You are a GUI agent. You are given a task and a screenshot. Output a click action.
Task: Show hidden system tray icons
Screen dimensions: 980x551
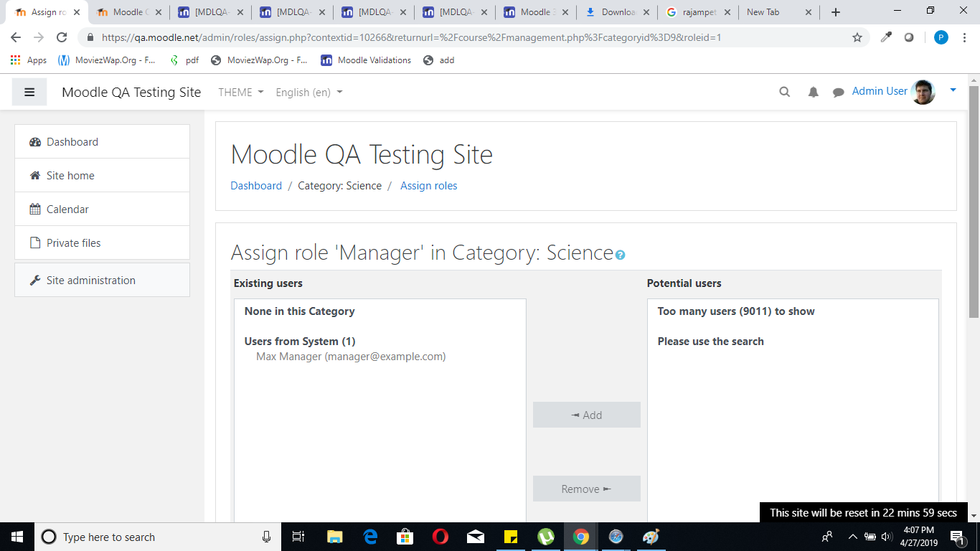coord(853,537)
